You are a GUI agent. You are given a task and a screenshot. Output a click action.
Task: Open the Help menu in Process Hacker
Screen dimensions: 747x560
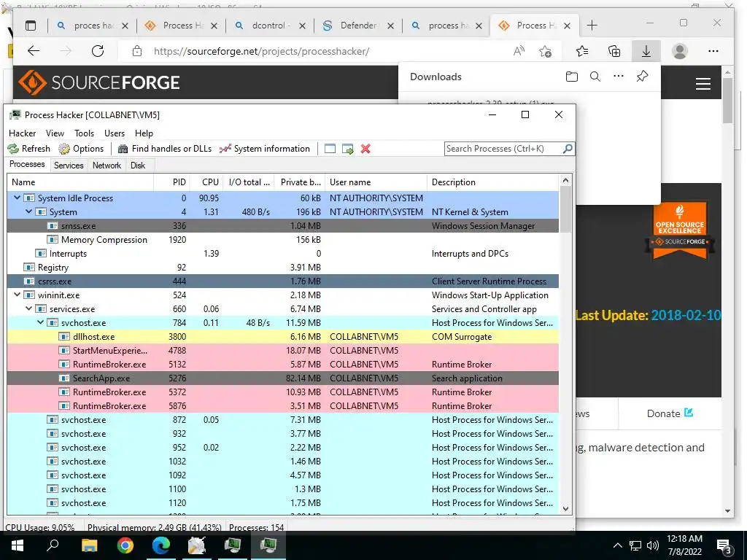(x=144, y=133)
